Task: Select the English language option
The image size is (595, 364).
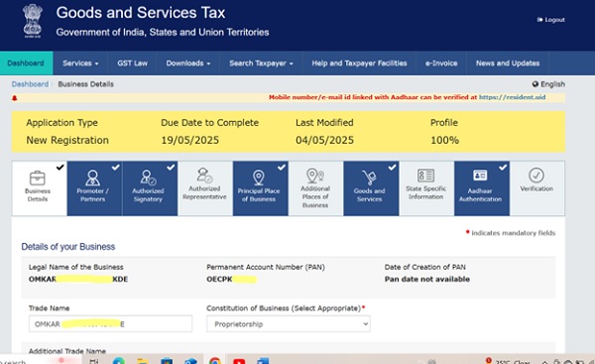Action: (x=552, y=84)
